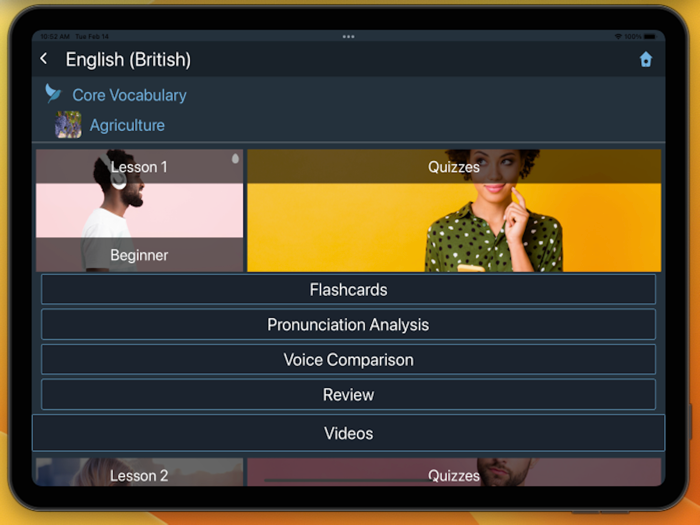
Task: Open the Lesson 2 card
Action: [x=140, y=472]
